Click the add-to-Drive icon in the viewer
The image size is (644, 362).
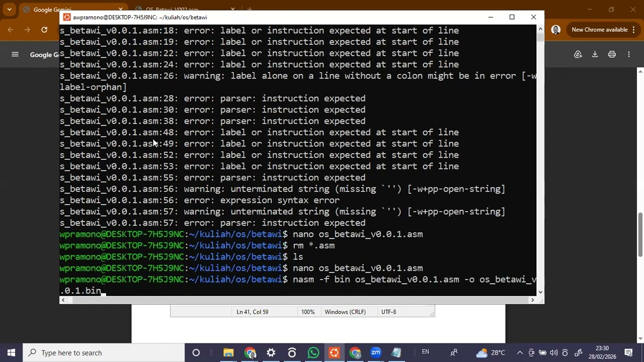(578, 54)
